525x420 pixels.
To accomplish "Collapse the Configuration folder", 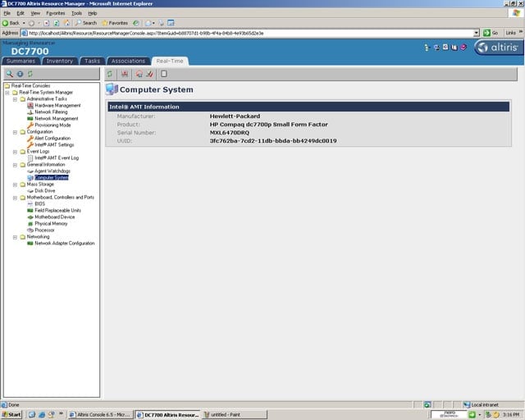I will click(15, 132).
